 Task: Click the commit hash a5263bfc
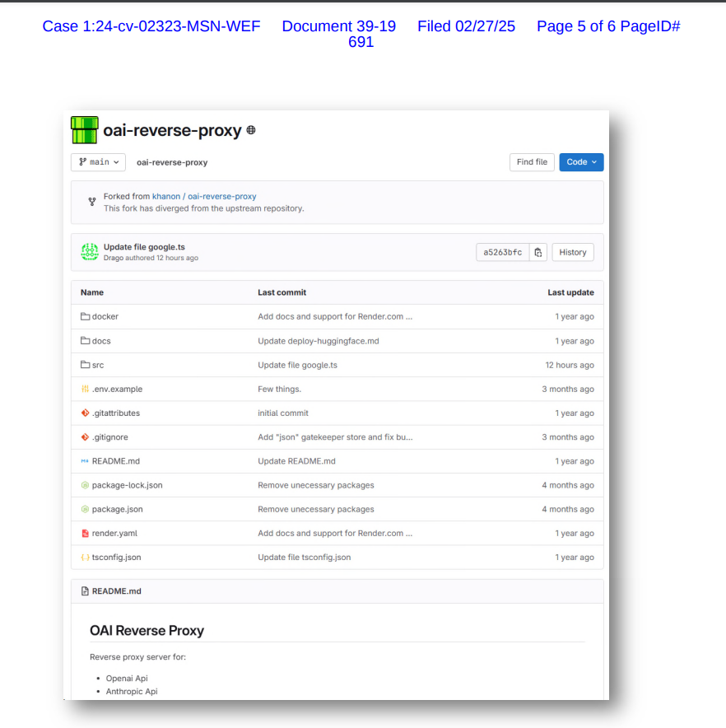click(503, 252)
